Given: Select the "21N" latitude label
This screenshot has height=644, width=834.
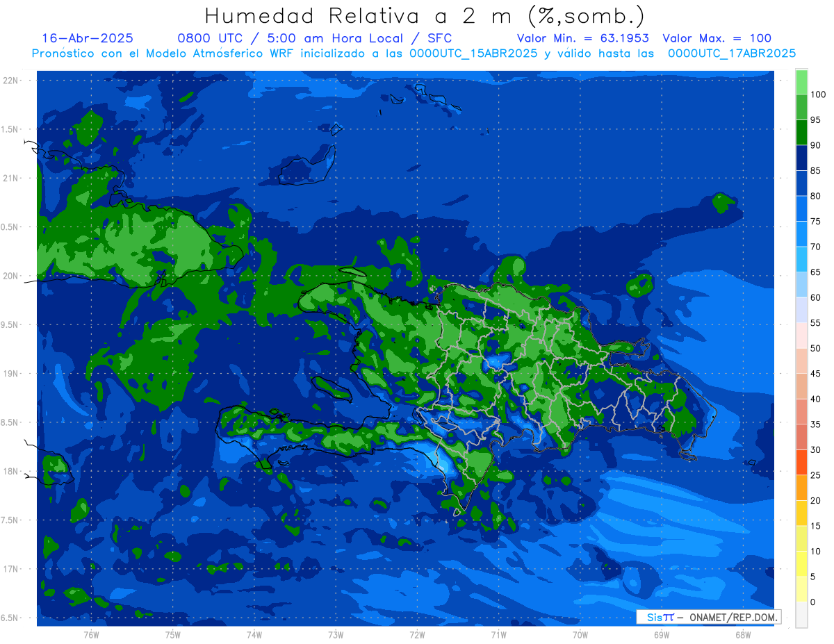Looking at the screenshot, I should (12, 178).
